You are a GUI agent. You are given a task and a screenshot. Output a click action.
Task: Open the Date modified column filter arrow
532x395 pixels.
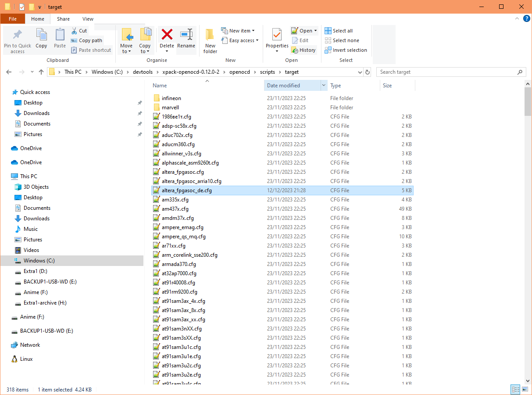(324, 86)
